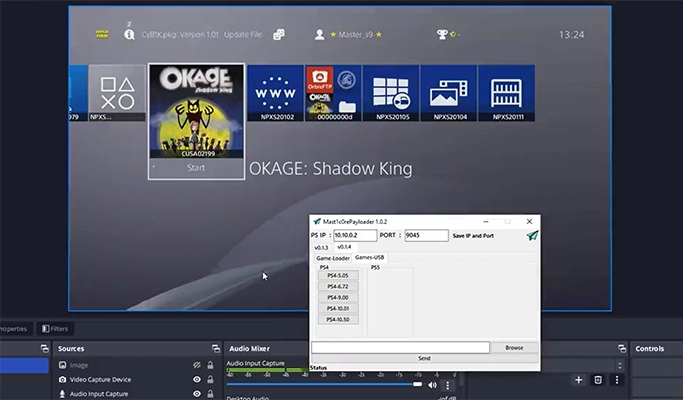This screenshot has height=400, width=683.
Task: Select the highlighted scene in Scenes list
Action: tap(24, 366)
